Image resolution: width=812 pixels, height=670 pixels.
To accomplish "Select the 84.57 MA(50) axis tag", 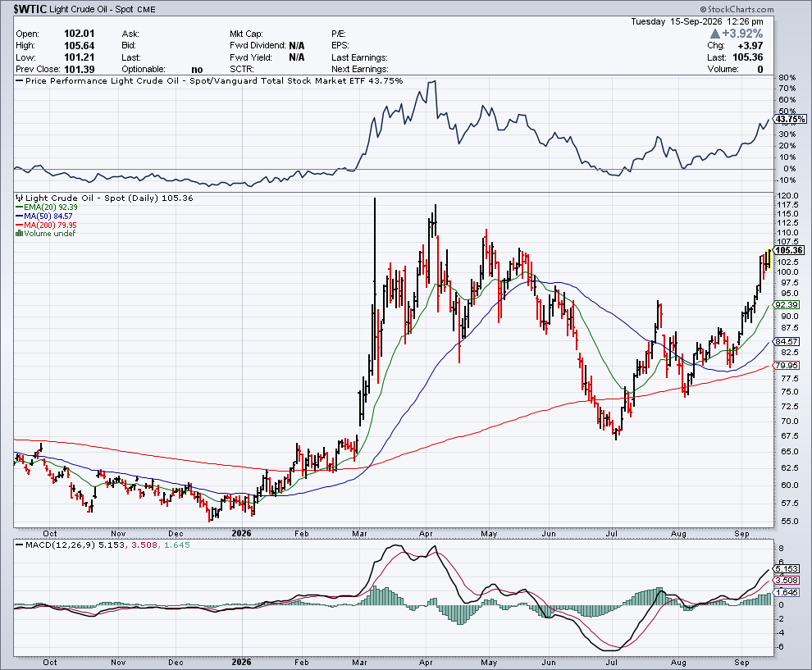I will (786, 342).
